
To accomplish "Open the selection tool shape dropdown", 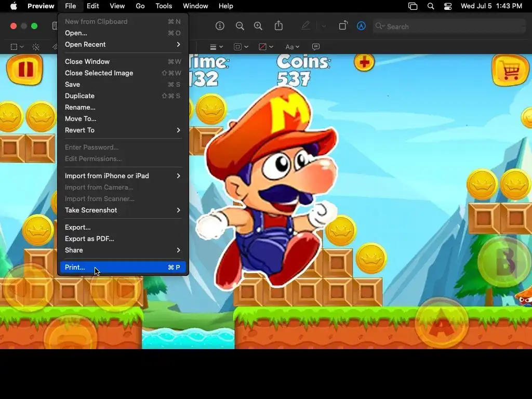I will (x=17, y=47).
